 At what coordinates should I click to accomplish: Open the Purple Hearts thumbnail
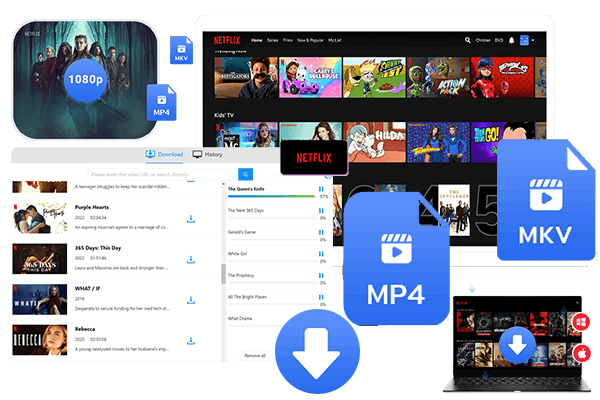click(x=40, y=218)
